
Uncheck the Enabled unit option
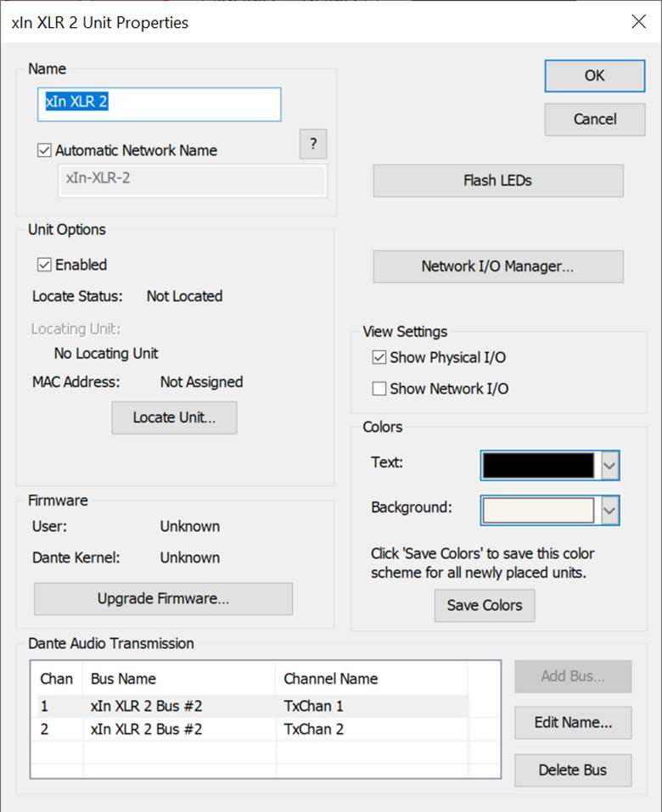44,265
